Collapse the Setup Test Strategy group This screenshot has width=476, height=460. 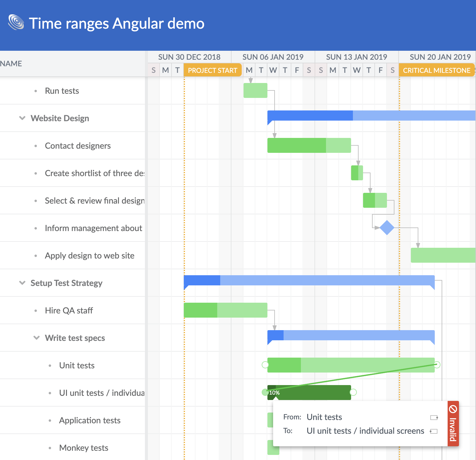(22, 283)
